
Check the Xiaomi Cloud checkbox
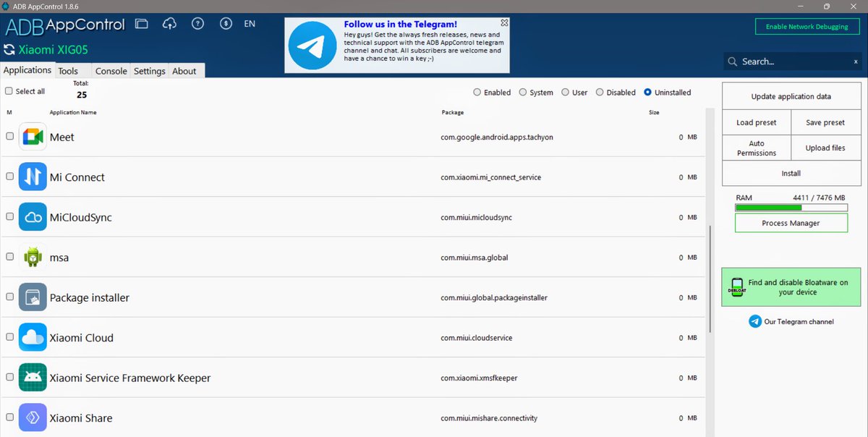pyautogui.click(x=9, y=337)
